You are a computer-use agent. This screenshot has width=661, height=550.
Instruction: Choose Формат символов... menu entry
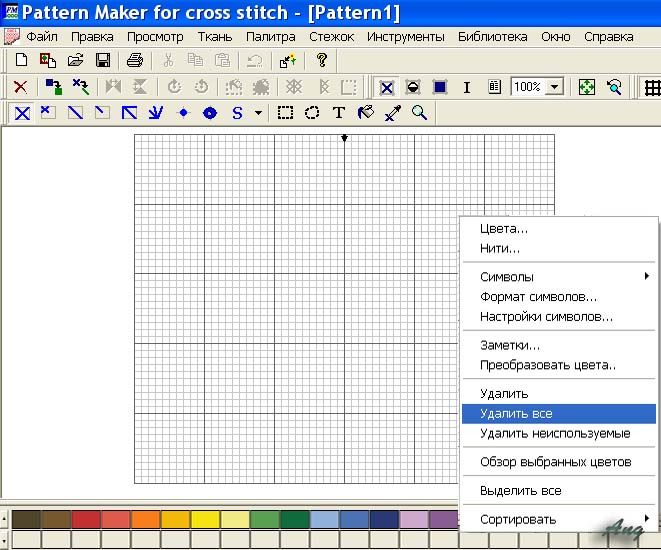(559, 296)
